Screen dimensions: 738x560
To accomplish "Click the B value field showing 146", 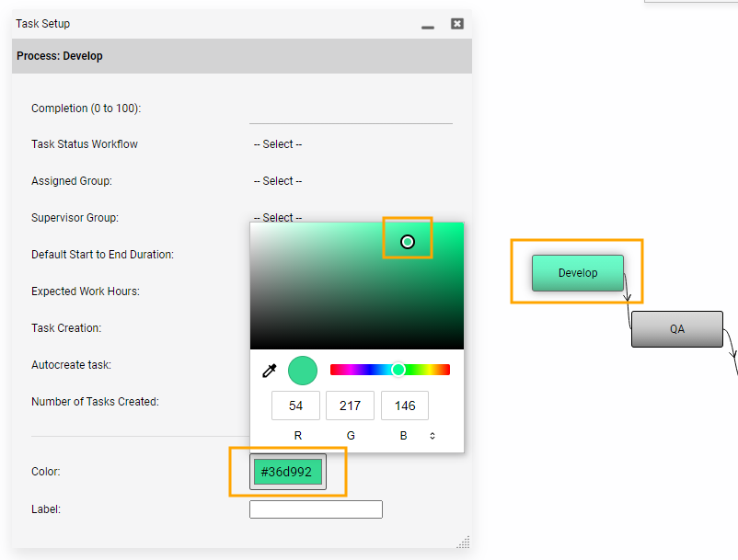I will coord(405,406).
